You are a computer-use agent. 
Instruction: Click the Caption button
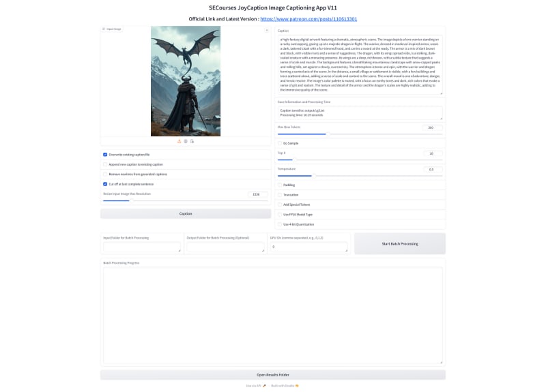pyautogui.click(x=186, y=213)
